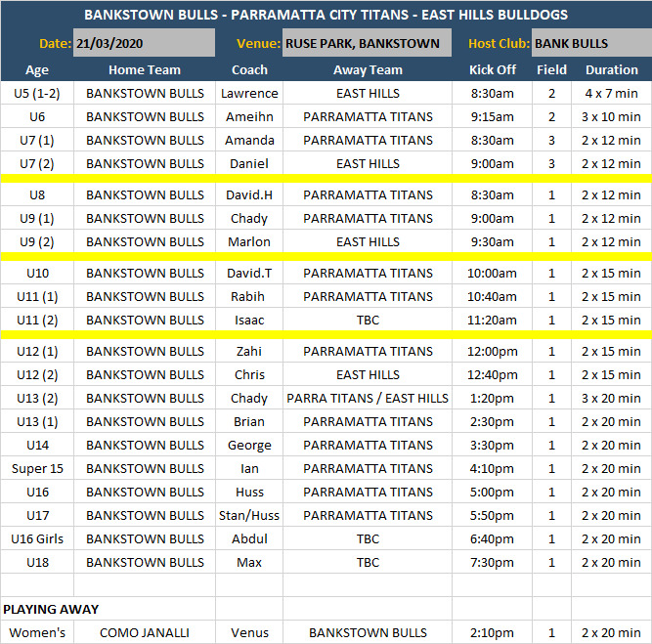Click the 6:40pm kick off cell
Viewport: 652px width, 644px height.
pyautogui.click(x=493, y=538)
